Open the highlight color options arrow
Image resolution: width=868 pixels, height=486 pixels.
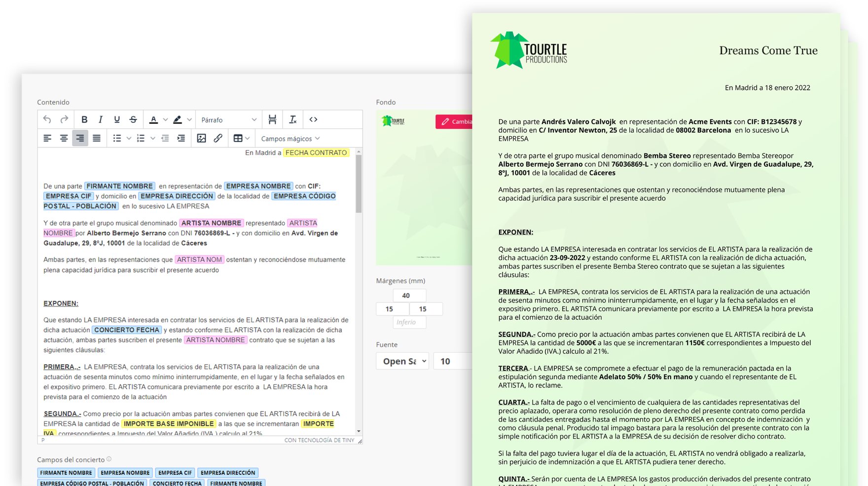click(189, 119)
